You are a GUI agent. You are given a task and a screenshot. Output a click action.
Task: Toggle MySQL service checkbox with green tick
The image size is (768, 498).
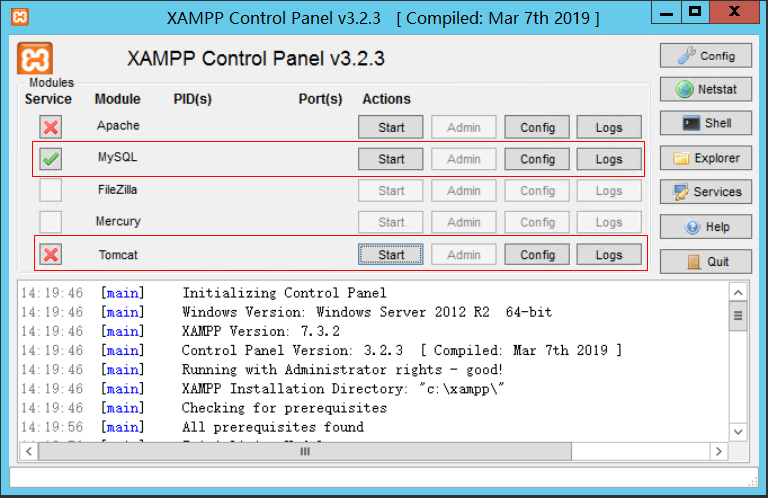[50, 159]
